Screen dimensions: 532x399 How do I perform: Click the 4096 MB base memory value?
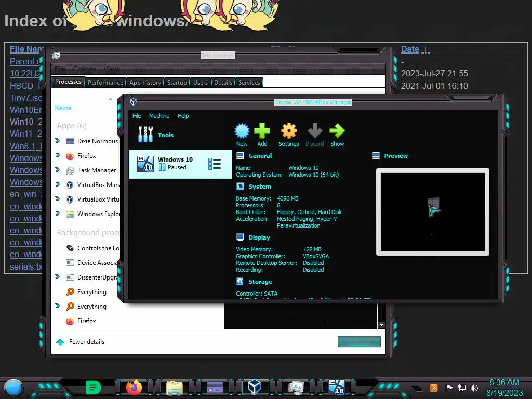pyautogui.click(x=288, y=198)
